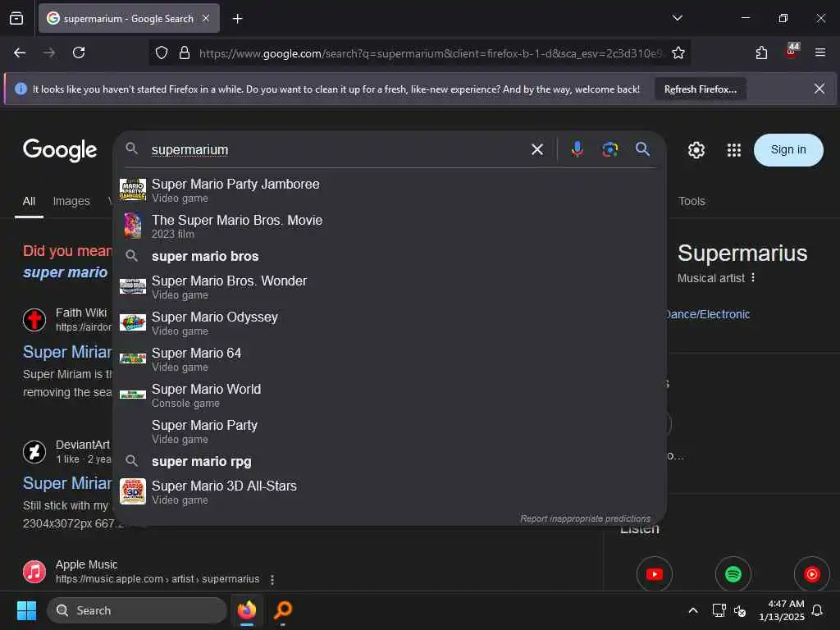Screen dimensions: 840x630
Task: Choose super mario bros suggestion
Action: point(390,256)
